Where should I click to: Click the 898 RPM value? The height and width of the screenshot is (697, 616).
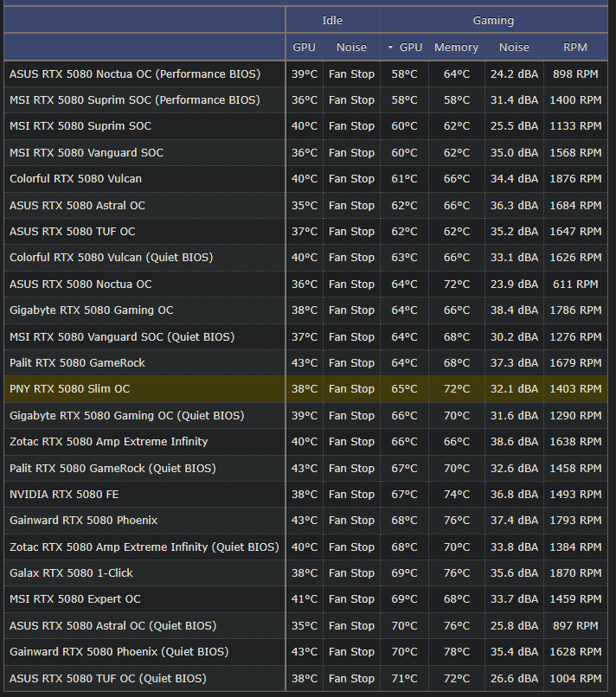tap(575, 74)
